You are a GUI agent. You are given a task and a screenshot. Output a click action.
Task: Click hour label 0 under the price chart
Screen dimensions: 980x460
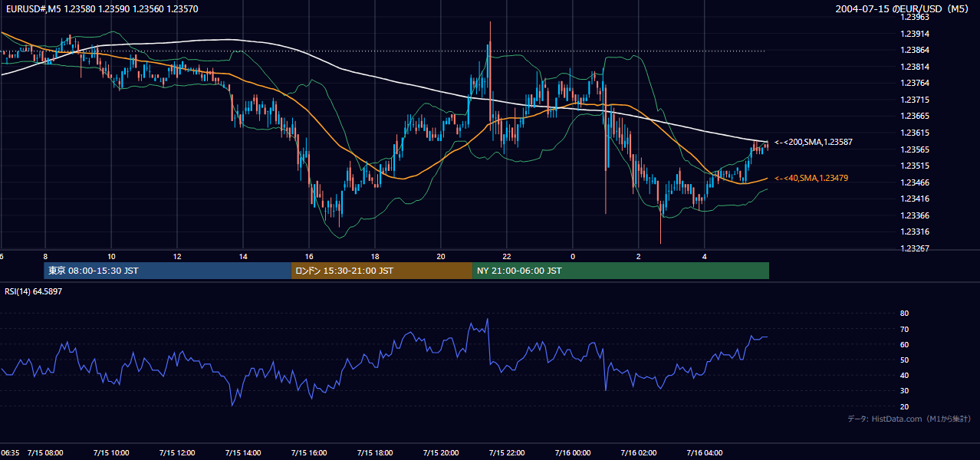(573, 256)
